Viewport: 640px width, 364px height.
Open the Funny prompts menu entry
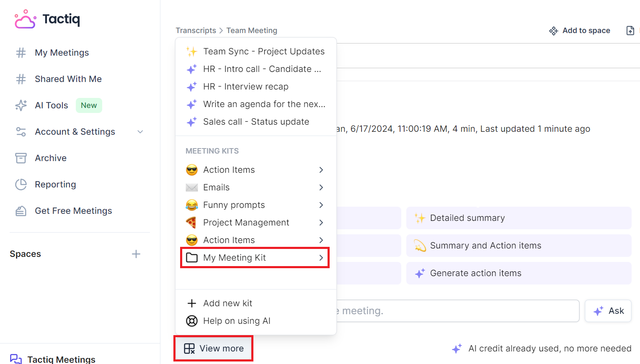pos(256,205)
